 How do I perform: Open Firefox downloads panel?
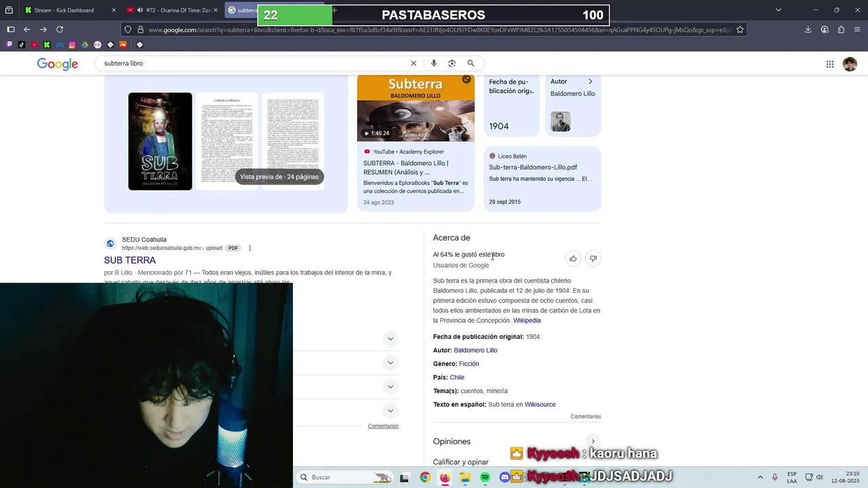coord(808,29)
